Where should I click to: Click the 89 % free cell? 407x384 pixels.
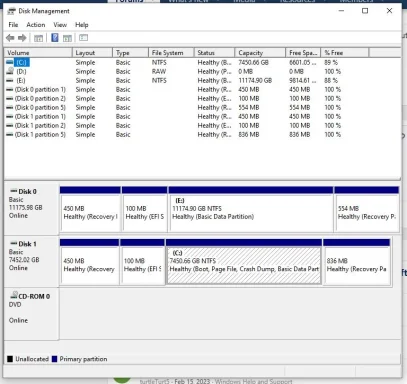pyautogui.click(x=331, y=62)
